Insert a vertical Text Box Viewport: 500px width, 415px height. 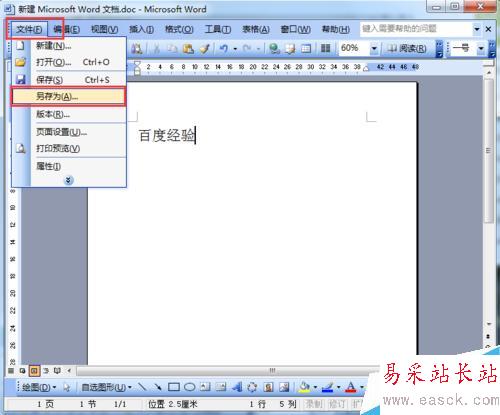pyautogui.click(x=221, y=387)
